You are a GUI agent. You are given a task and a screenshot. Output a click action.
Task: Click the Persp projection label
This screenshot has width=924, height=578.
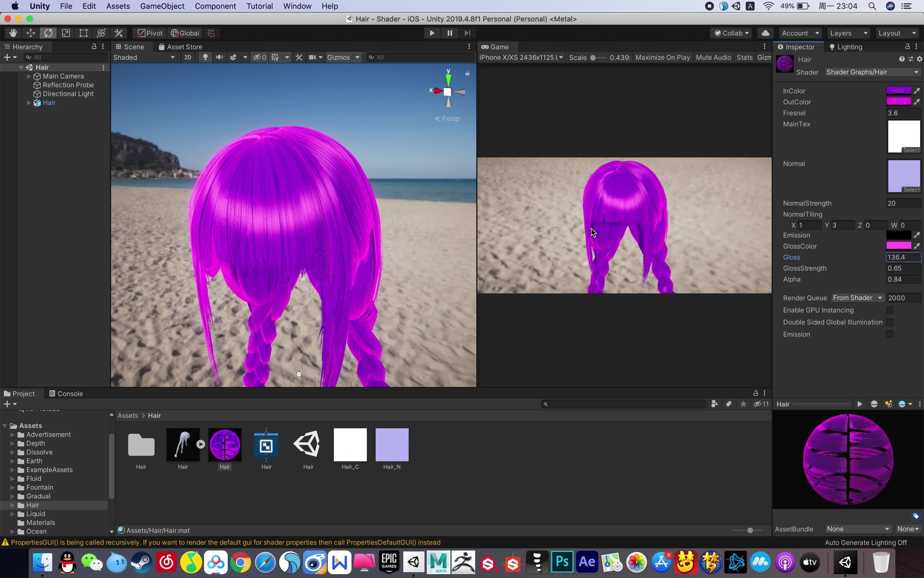pos(447,119)
